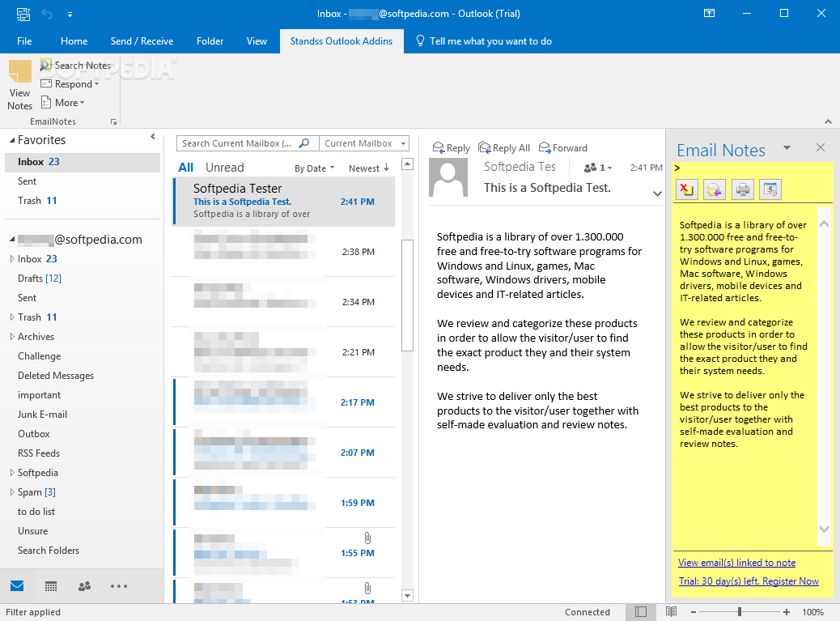This screenshot has width=840, height=621.
Task: Open Search Folders
Action: pos(49,551)
